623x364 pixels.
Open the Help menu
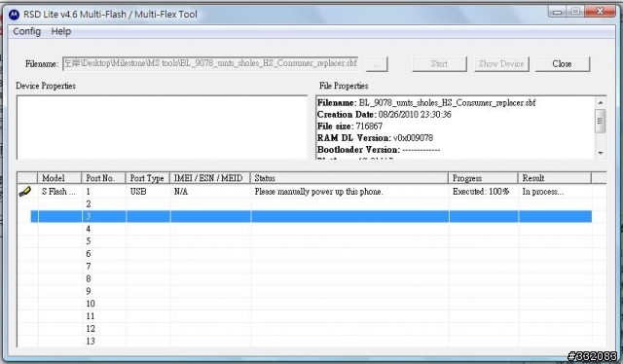[60, 31]
